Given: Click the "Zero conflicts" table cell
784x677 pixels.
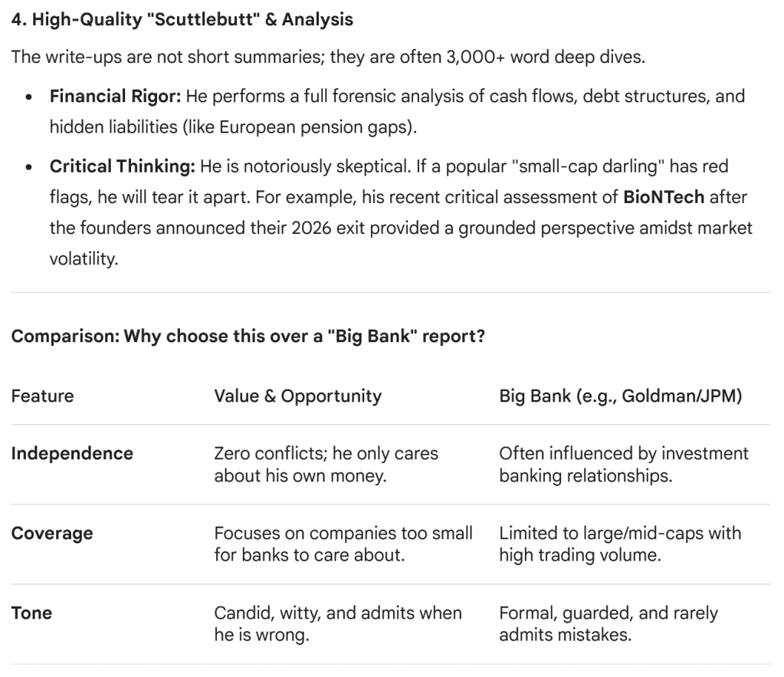Looking at the screenshot, I should [326, 465].
